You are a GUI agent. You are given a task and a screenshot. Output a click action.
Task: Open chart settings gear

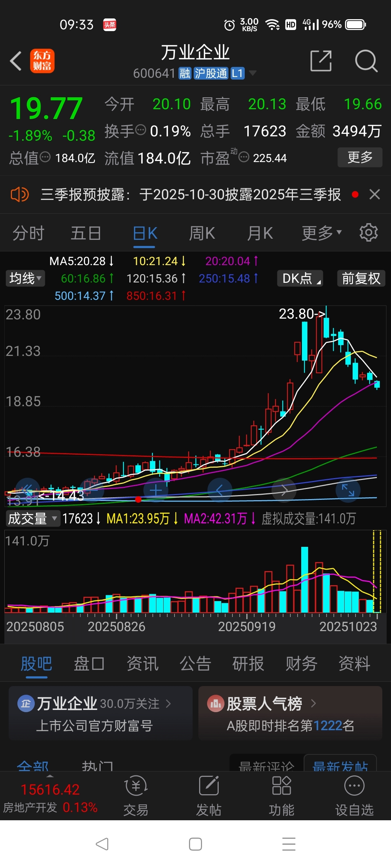point(369,232)
